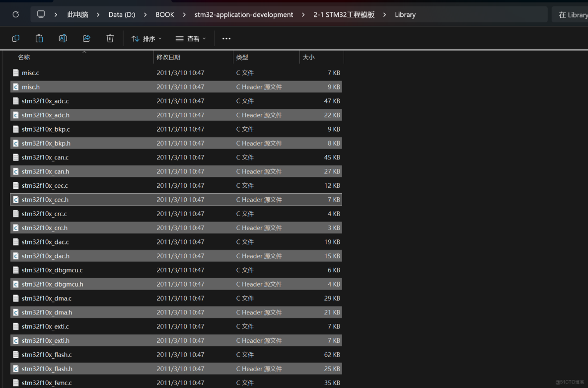This screenshot has width=588, height=388.
Task: Click the search Library input field
Action: [570, 14]
